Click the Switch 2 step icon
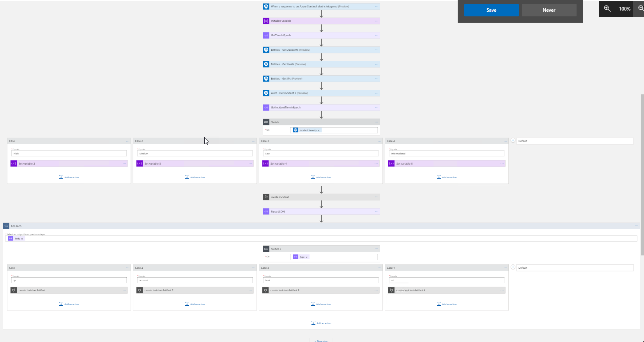This screenshot has width=644, height=342. point(266,249)
